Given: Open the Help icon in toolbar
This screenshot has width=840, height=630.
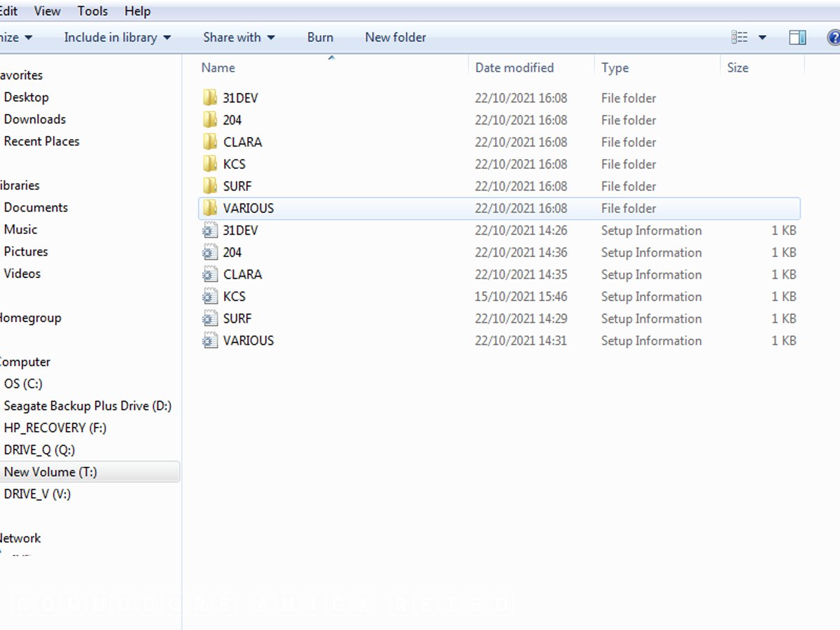Looking at the screenshot, I should tap(833, 38).
